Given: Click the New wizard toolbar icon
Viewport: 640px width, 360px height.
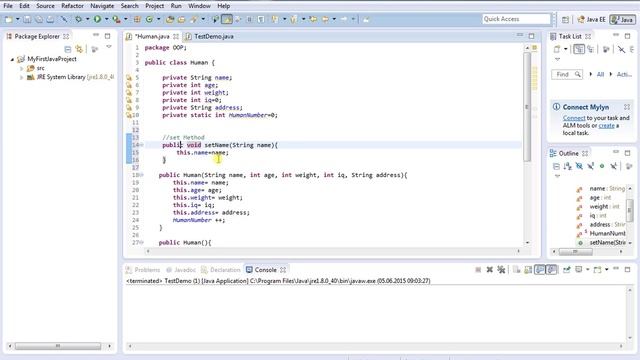Looking at the screenshot, I should point(9,19).
